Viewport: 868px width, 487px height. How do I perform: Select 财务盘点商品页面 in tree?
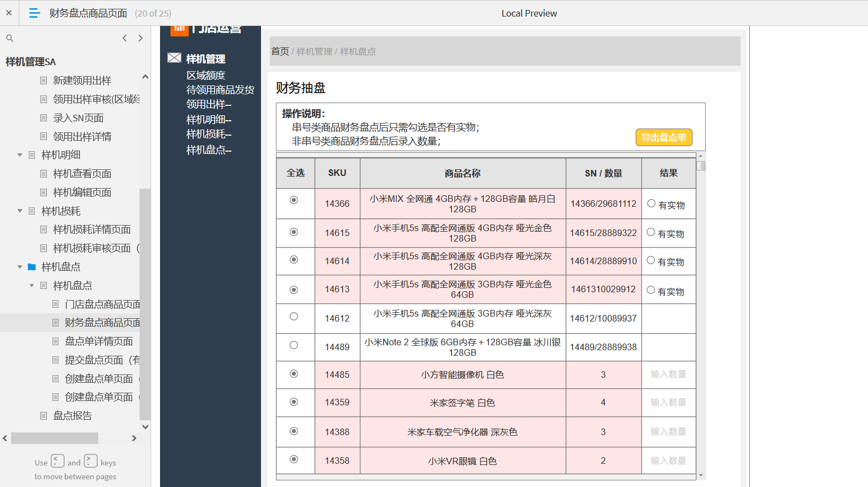[103, 323]
